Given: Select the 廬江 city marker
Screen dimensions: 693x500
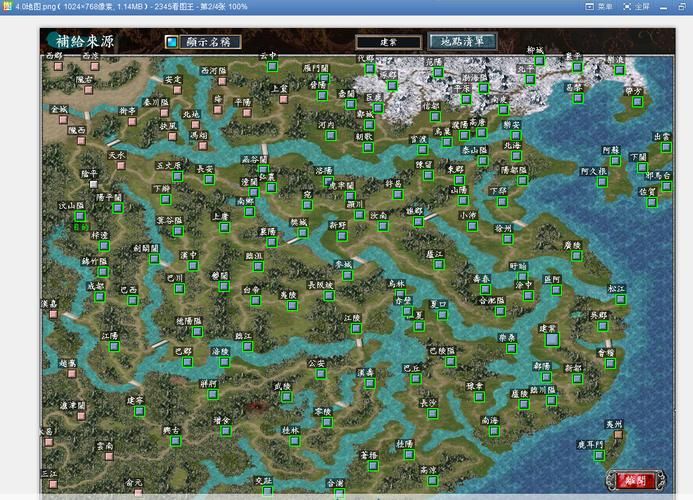Looking at the screenshot, I should [438, 264].
